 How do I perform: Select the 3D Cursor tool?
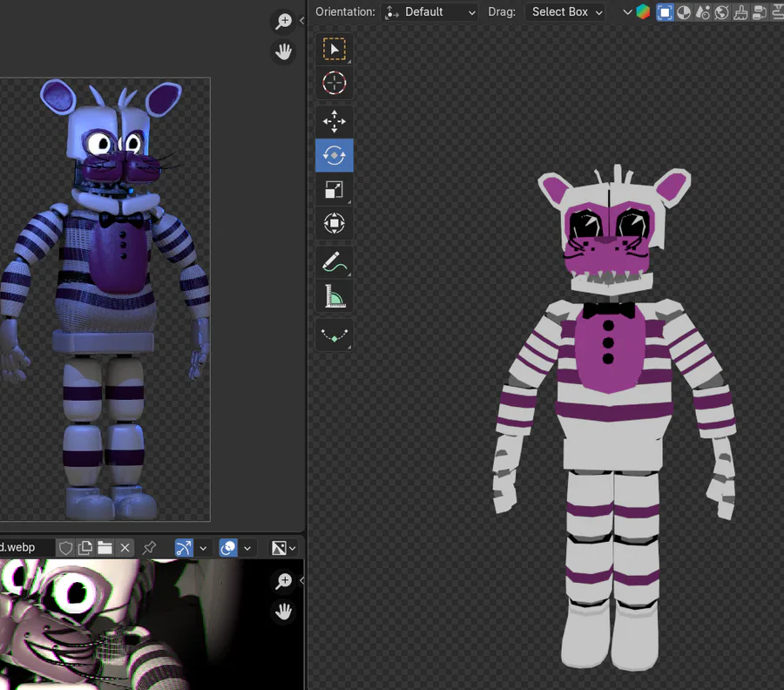[x=334, y=83]
